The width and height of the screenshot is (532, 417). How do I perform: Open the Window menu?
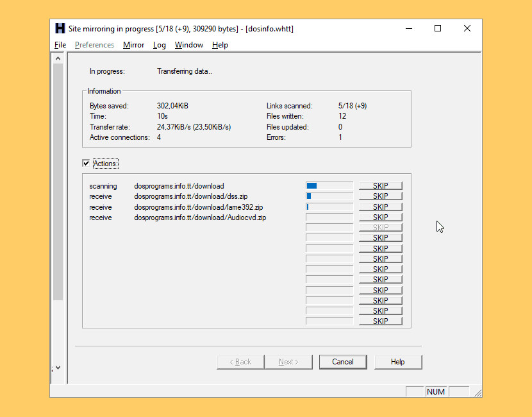pyautogui.click(x=188, y=45)
